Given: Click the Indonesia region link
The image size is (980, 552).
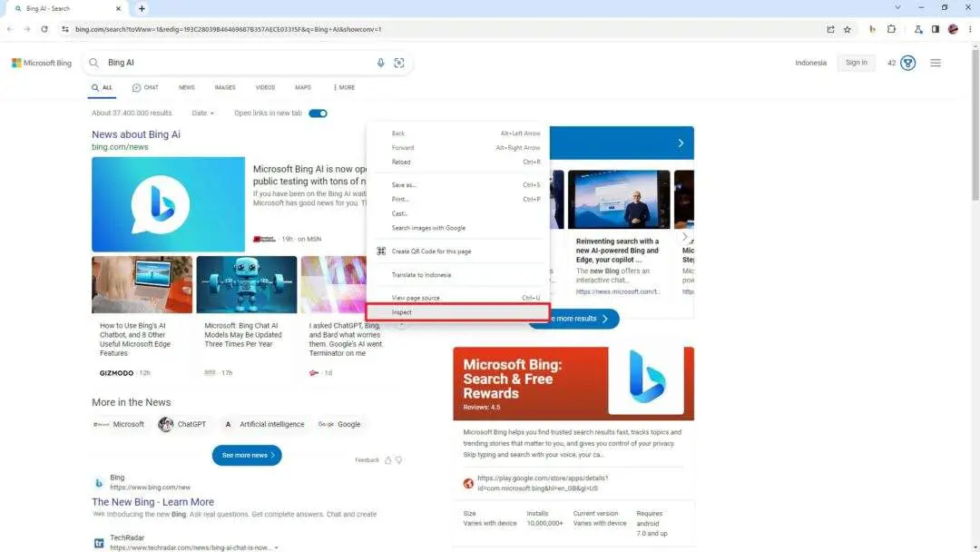Looking at the screenshot, I should [x=810, y=63].
